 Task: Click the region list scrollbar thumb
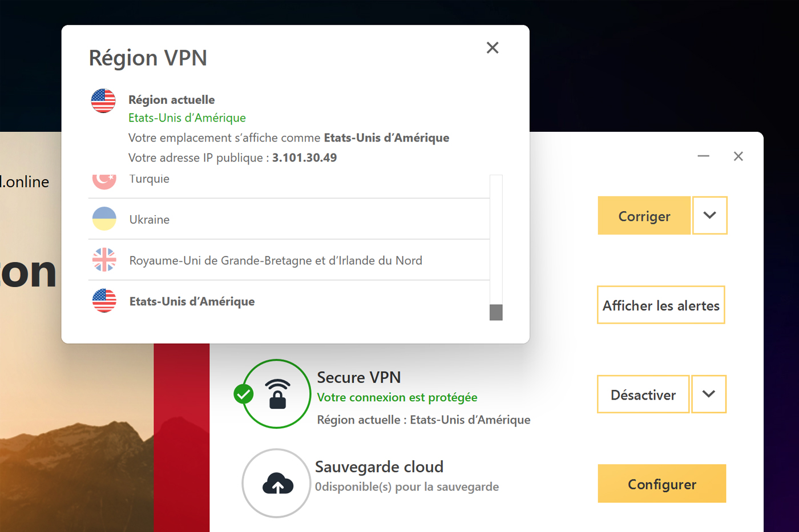tap(496, 312)
